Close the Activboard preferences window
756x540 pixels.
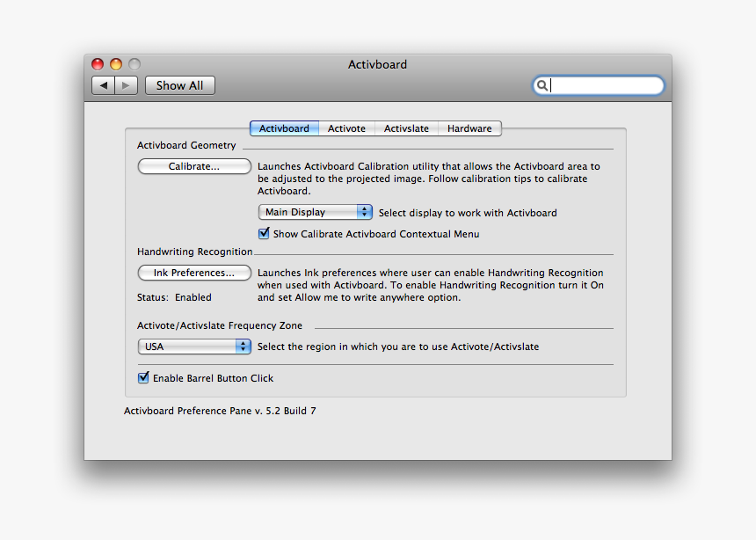(x=98, y=64)
